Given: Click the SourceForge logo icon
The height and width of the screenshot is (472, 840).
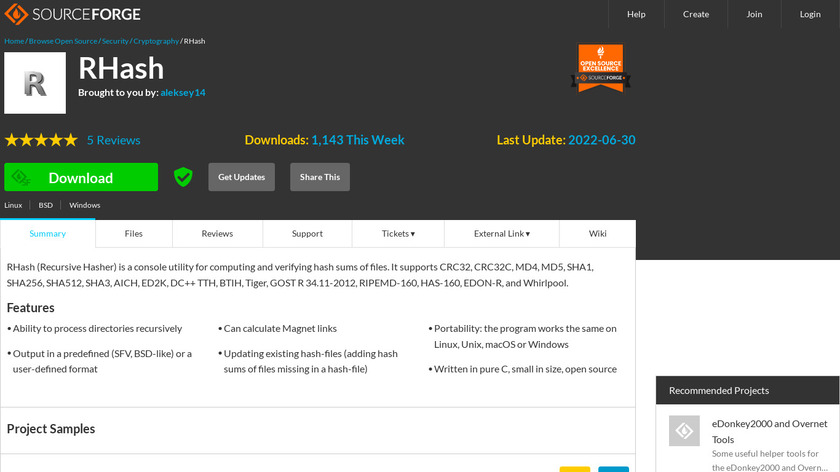Looking at the screenshot, I should 16,14.
